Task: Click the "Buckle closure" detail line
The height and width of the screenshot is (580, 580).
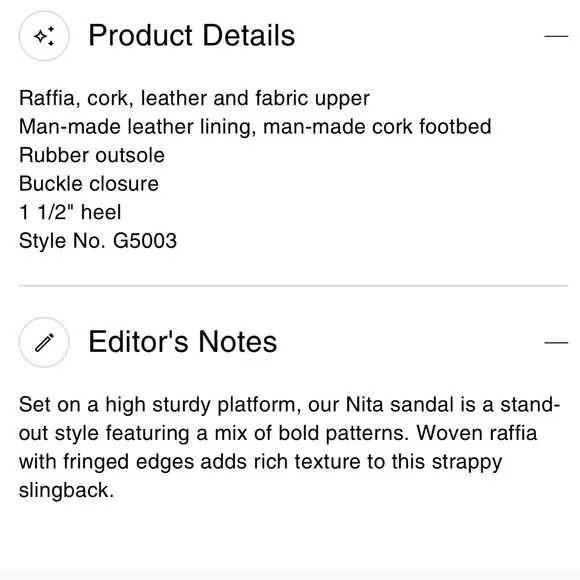Action: [89, 184]
